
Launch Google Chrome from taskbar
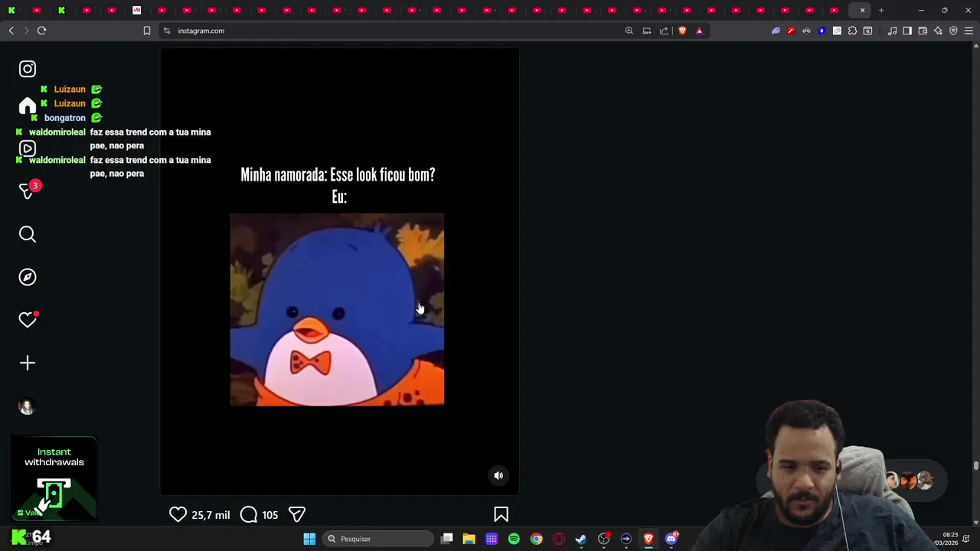(x=537, y=539)
